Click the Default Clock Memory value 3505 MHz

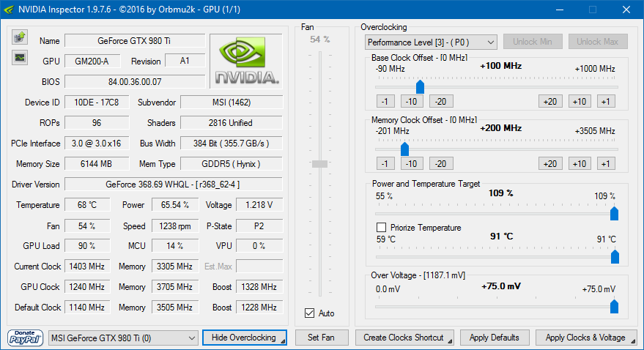(x=175, y=308)
